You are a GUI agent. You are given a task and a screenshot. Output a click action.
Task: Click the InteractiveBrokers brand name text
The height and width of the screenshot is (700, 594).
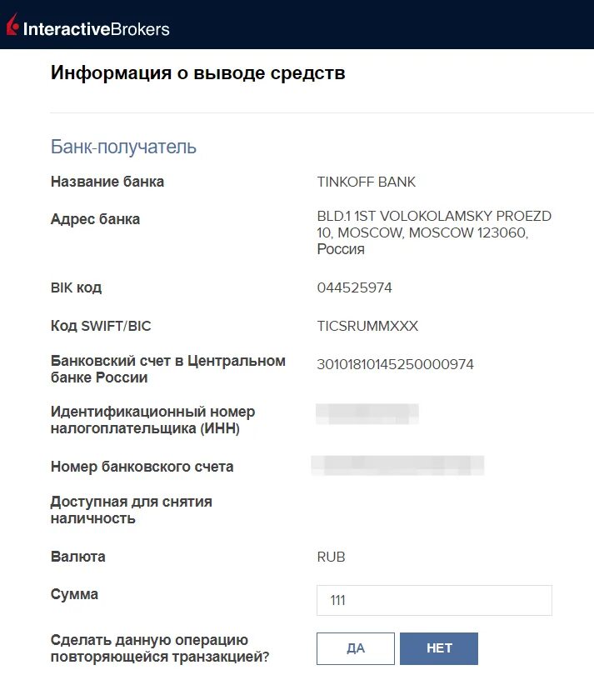pos(97,29)
